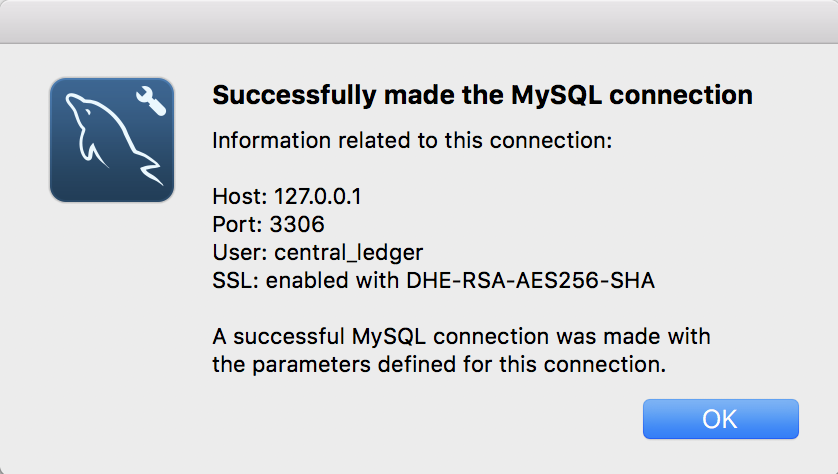Click the "Successfully made the MySQL connection" heading

coord(482,96)
